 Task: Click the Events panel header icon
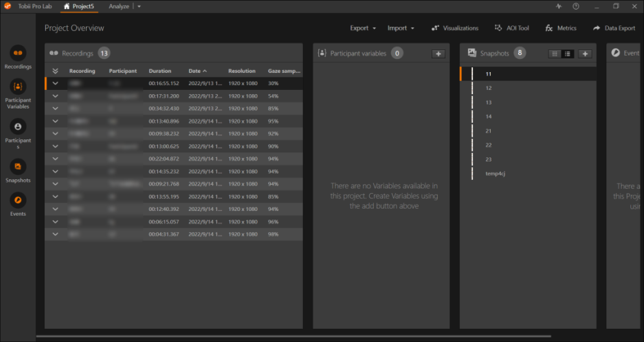pyautogui.click(x=615, y=53)
